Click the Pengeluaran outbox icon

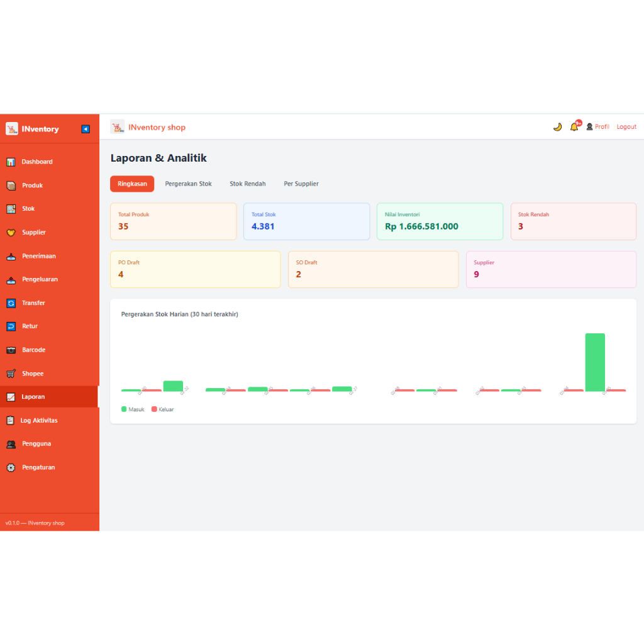coord(11,280)
